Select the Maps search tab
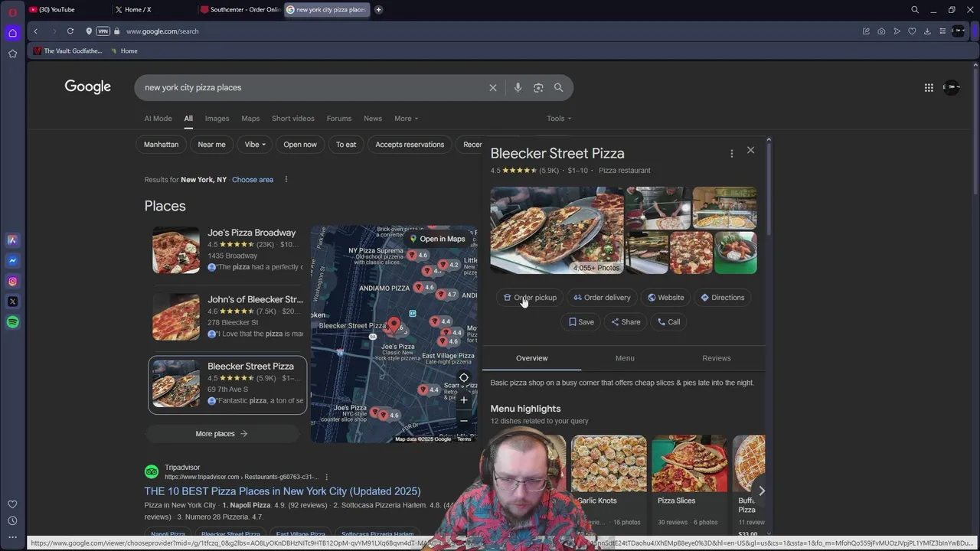Screen dimensions: 980x551 [250, 119]
